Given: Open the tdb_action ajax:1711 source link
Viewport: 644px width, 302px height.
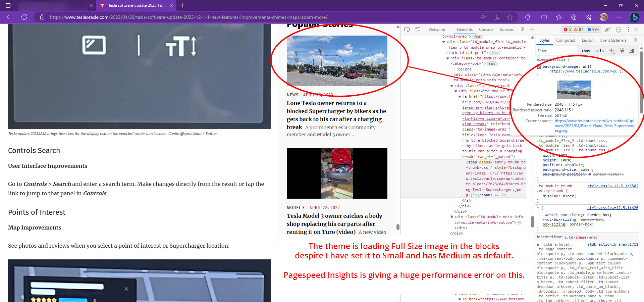Looking at the screenshot, I should coord(613,245).
